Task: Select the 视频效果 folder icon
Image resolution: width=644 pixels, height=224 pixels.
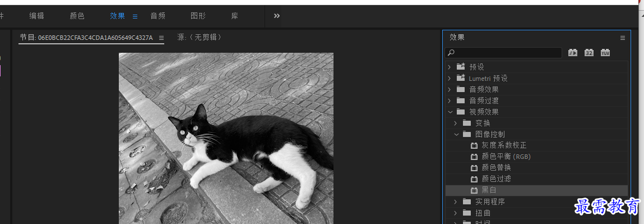Action: point(461,112)
